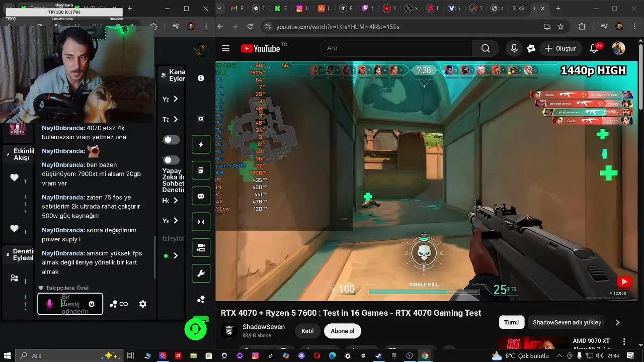Bookmark this page with the star icon
This screenshot has width=644, height=362.
pos(560,26)
